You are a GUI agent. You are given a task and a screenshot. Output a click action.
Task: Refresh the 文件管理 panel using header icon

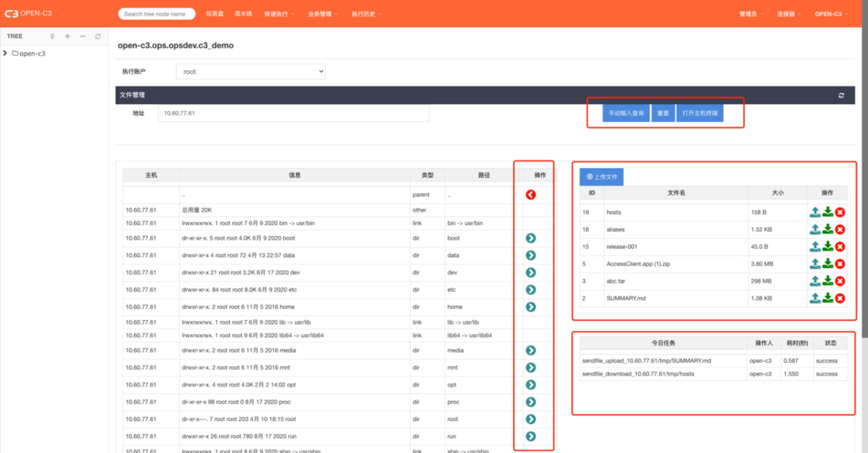(841, 95)
